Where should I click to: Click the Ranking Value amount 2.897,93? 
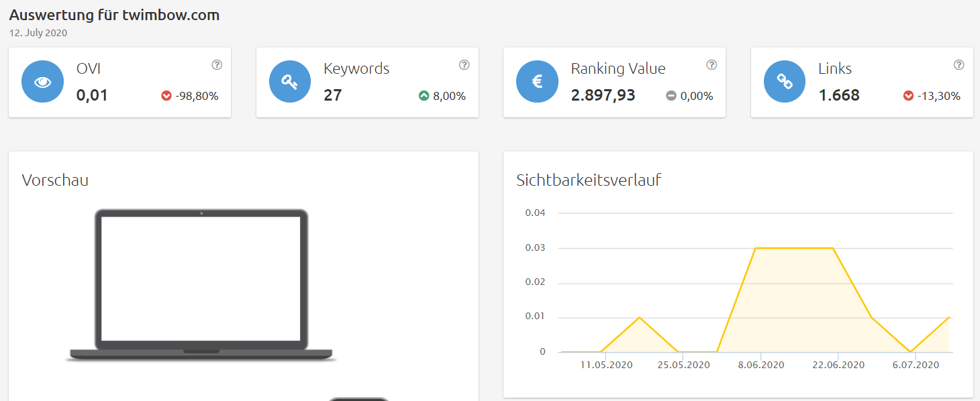click(x=603, y=95)
